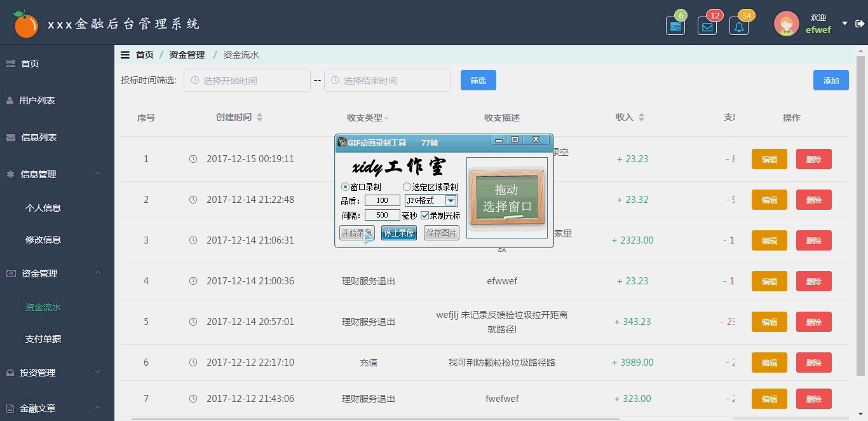Image resolution: width=868 pixels, height=421 pixels.
Task: Click the 添加 add button
Action: (x=831, y=80)
